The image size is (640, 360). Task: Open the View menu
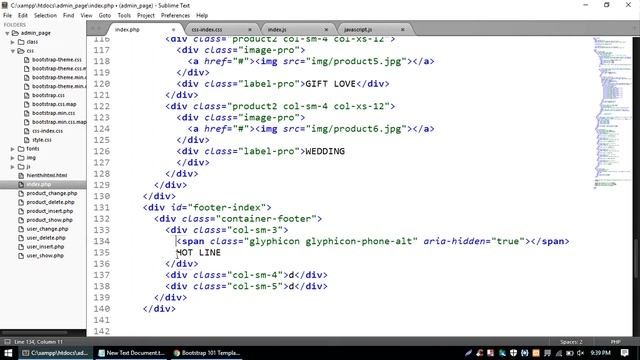[x=86, y=15]
